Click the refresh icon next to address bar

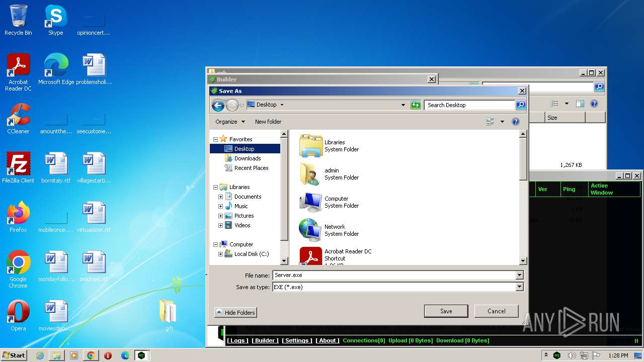pyautogui.click(x=415, y=105)
